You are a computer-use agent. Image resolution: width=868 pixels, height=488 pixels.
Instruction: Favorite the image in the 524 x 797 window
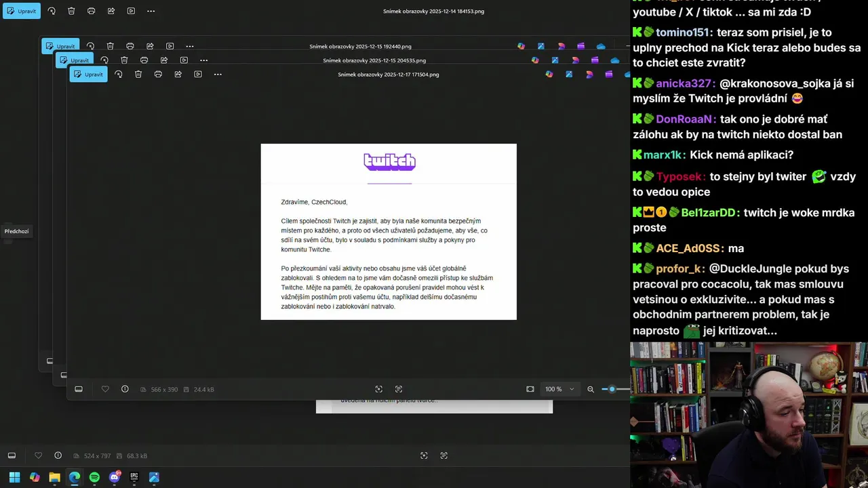38,455
